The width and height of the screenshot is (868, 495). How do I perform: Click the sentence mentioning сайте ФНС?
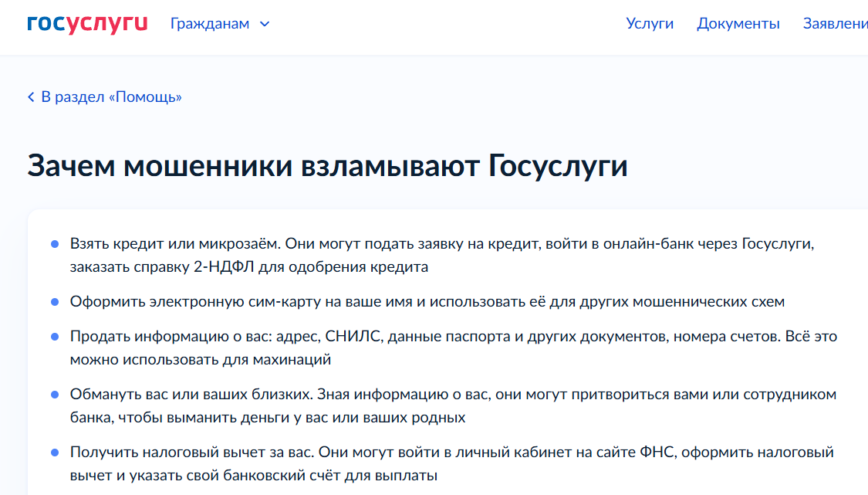[451, 453]
